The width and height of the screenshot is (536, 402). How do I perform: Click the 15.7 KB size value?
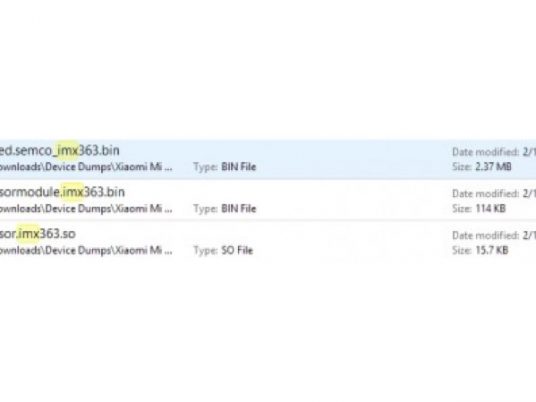[492, 250]
